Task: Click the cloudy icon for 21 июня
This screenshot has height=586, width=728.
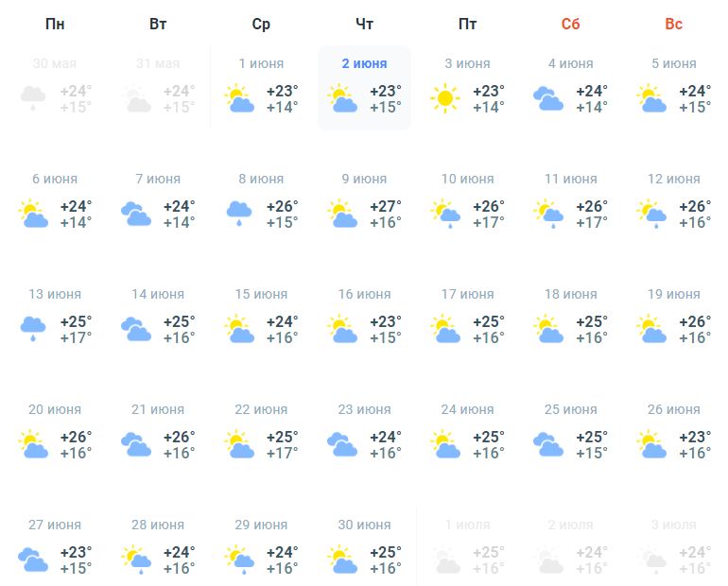Action: coord(134,444)
